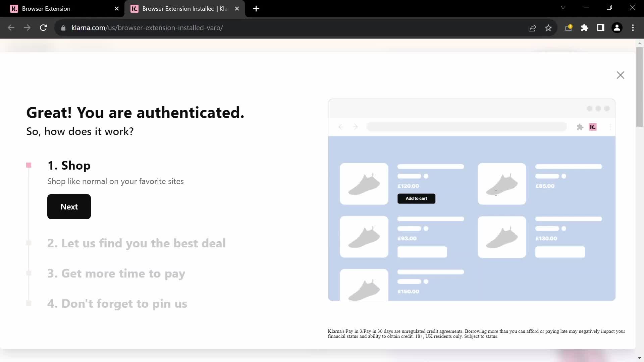
Task: Share this page icon
Action: pyautogui.click(x=532, y=28)
